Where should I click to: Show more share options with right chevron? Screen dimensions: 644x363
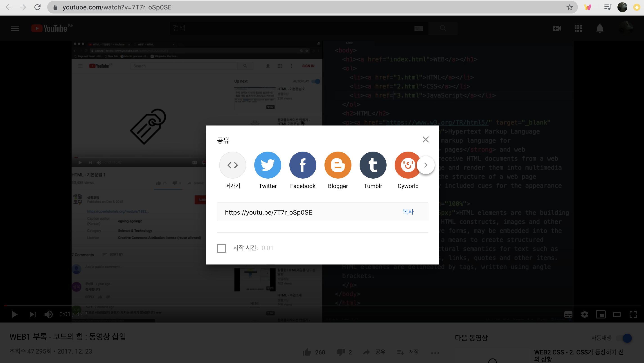point(426,165)
